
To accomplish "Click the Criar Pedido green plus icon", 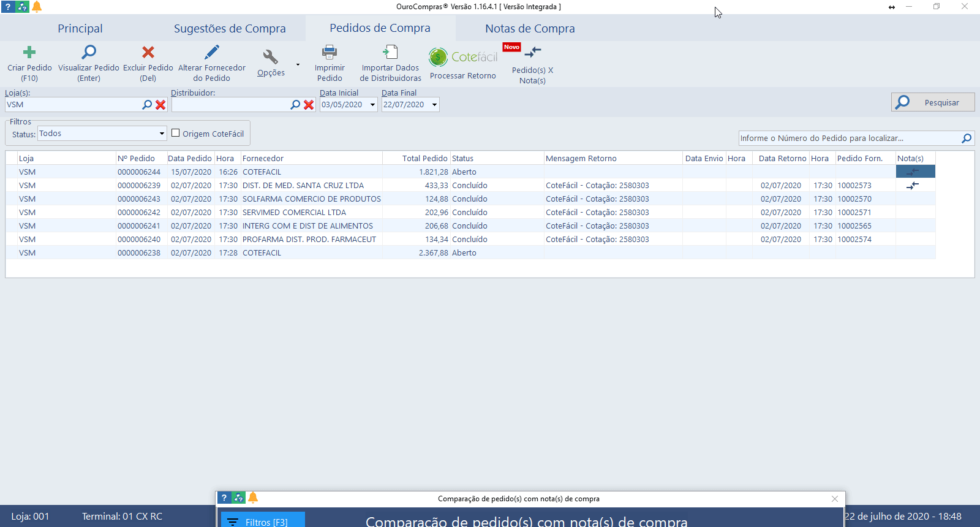I will pyautogui.click(x=29, y=53).
